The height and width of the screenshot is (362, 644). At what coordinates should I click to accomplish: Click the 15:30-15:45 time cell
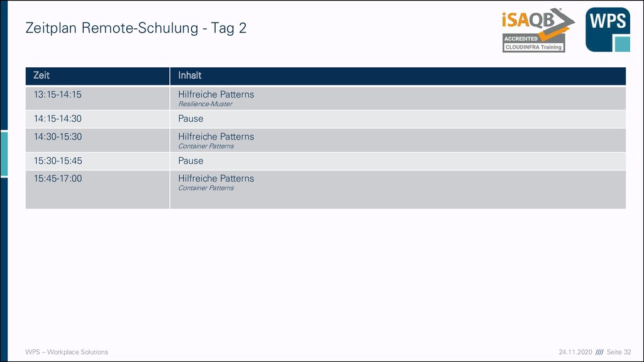pos(97,162)
